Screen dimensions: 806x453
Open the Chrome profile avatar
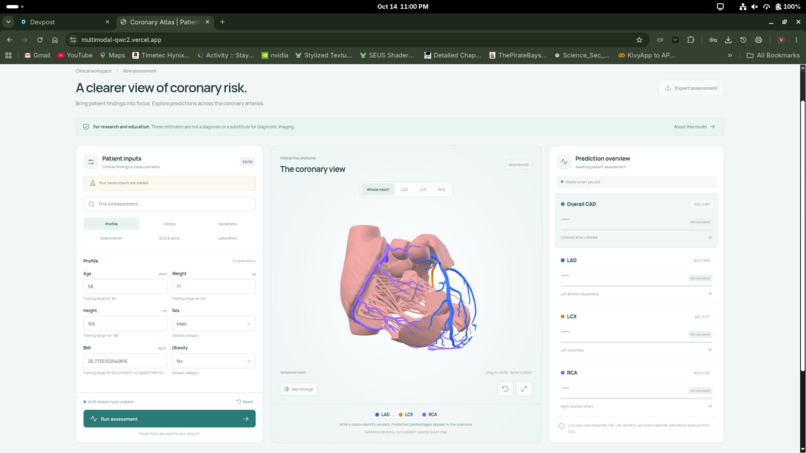pyautogui.click(x=781, y=40)
